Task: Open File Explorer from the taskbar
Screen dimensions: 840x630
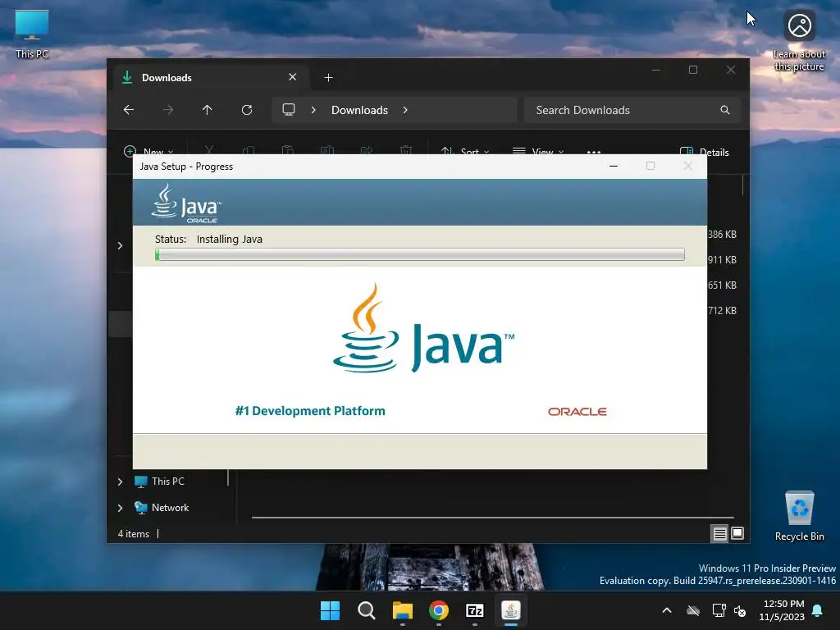Action: click(402, 610)
